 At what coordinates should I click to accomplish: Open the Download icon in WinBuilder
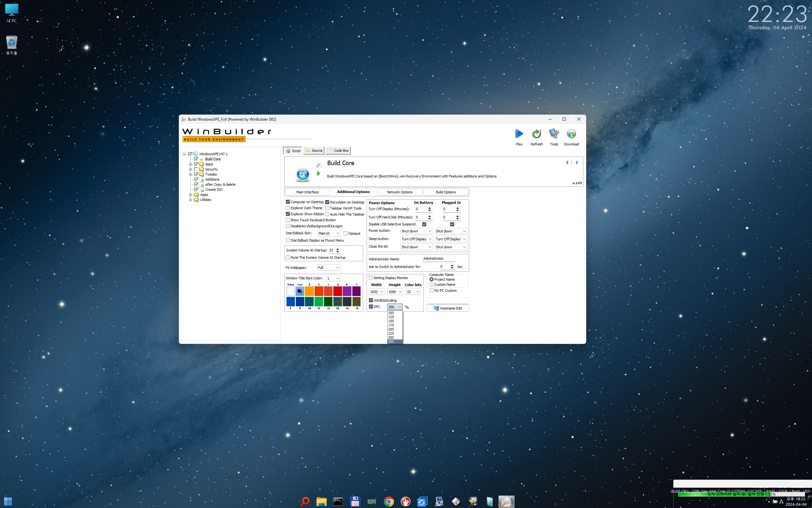(571, 134)
